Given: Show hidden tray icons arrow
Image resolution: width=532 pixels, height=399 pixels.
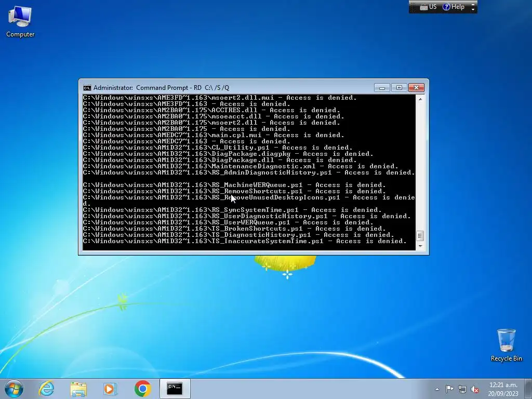Looking at the screenshot, I should click(437, 389).
